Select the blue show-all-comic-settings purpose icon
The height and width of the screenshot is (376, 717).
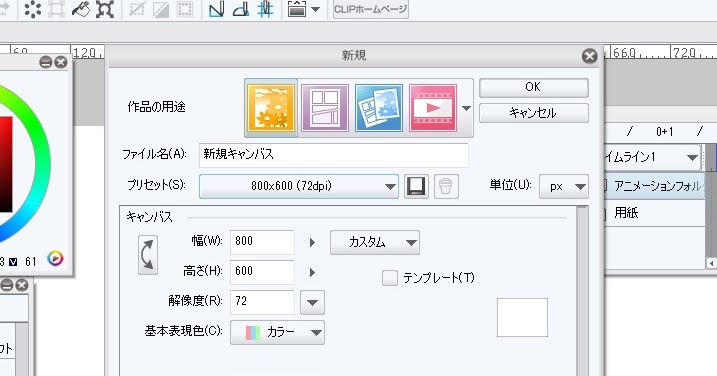379,108
